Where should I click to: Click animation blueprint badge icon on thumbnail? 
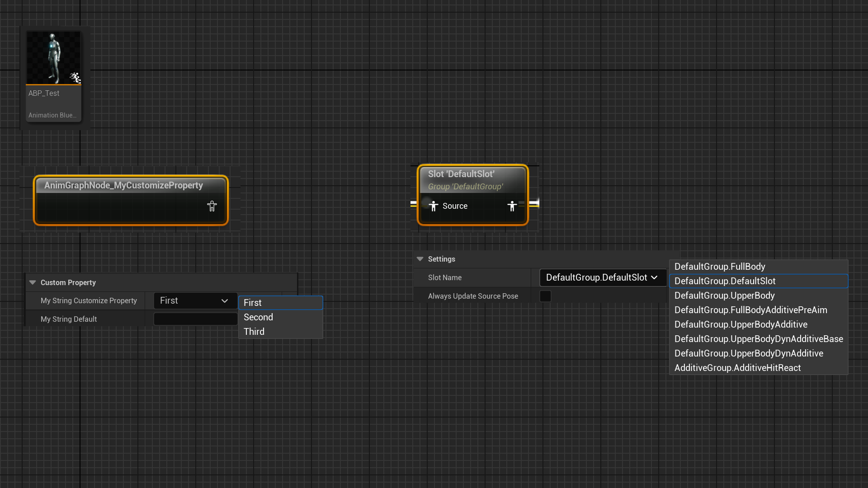pos(75,78)
